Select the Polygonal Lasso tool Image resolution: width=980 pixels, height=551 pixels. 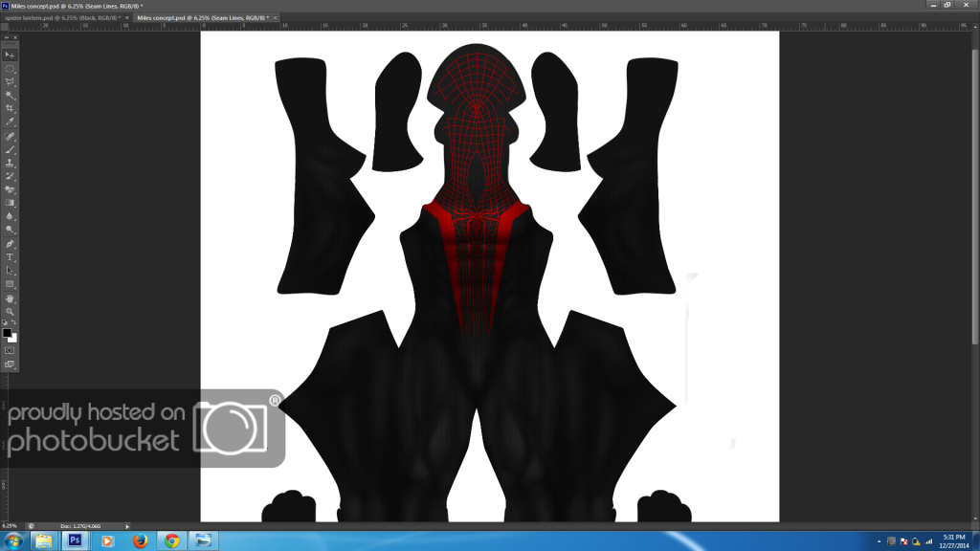pos(10,82)
